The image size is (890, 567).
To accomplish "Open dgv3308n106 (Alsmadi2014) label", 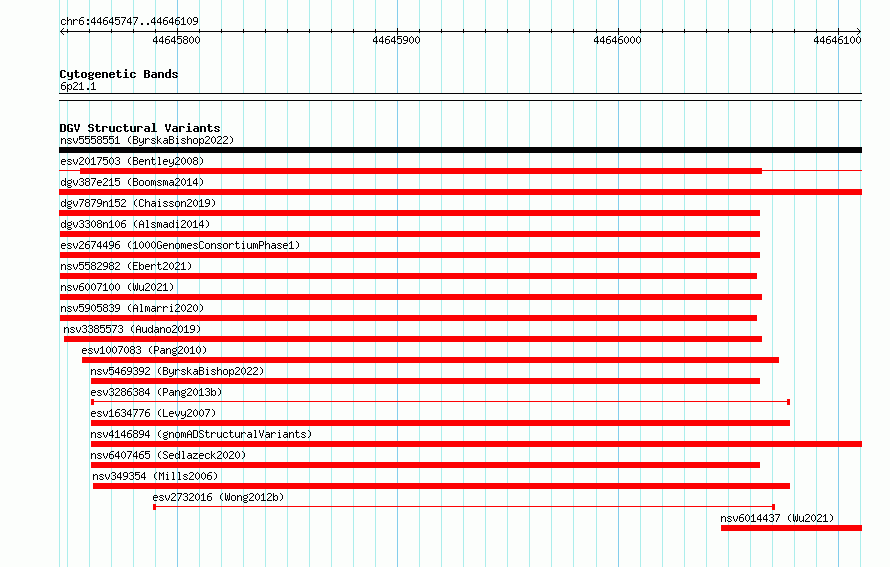I will (x=135, y=224).
